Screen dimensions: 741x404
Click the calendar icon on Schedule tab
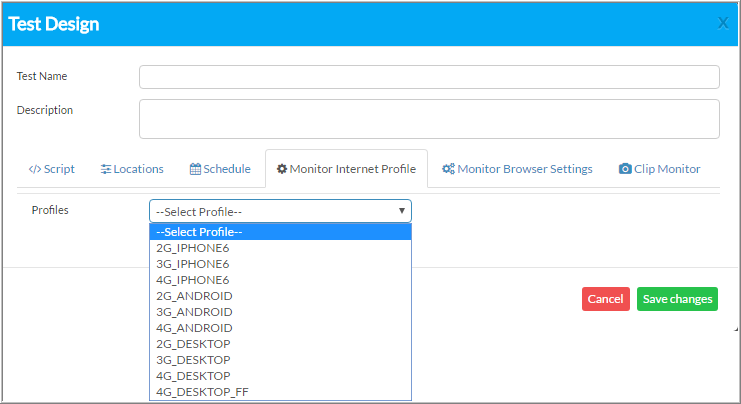point(195,169)
